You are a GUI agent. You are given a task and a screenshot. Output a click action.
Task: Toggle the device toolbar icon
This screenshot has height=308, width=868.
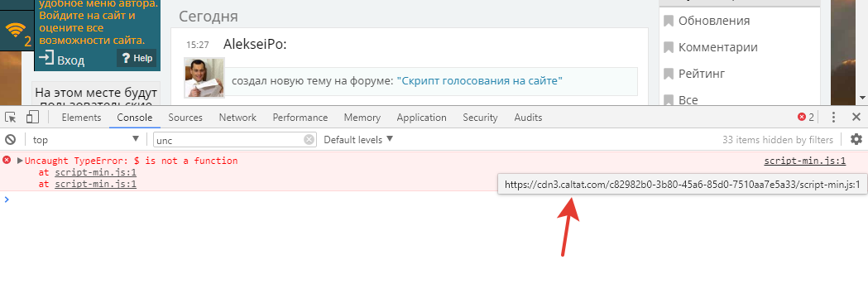32,117
